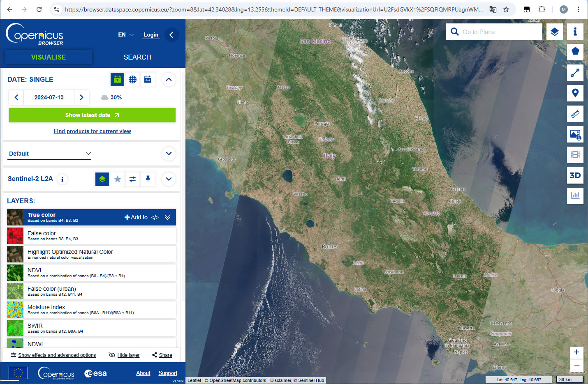Click the 30% cloud coverage indicator

click(x=111, y=97)
